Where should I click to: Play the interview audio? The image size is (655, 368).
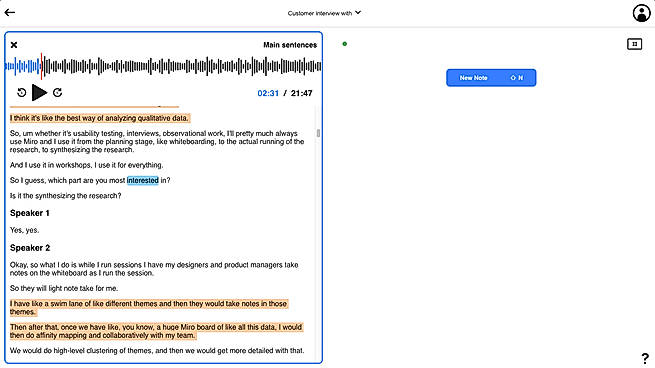[39, 93]
